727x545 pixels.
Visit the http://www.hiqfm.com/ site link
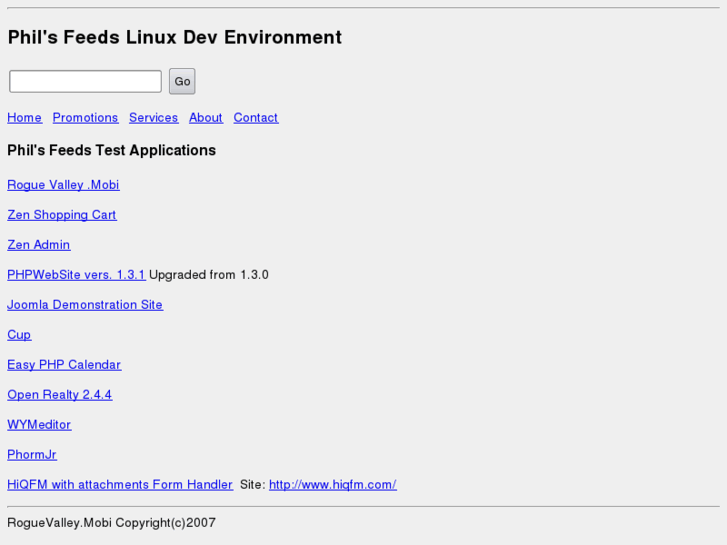332,485
